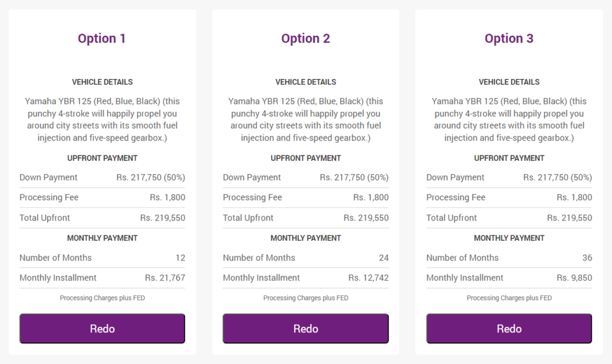Click Option 2 Processing Fee row
612x364 pixels.
click(305, 197)
